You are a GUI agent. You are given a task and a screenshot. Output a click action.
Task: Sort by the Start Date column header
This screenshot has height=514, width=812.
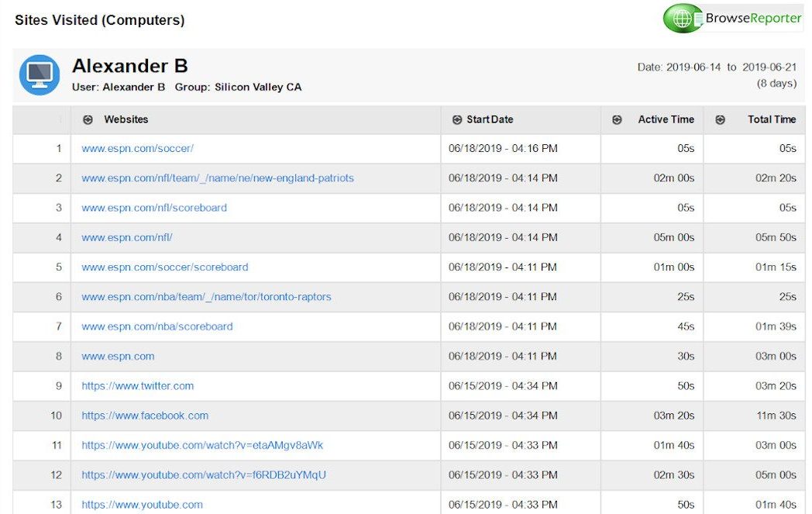[490, 119]
